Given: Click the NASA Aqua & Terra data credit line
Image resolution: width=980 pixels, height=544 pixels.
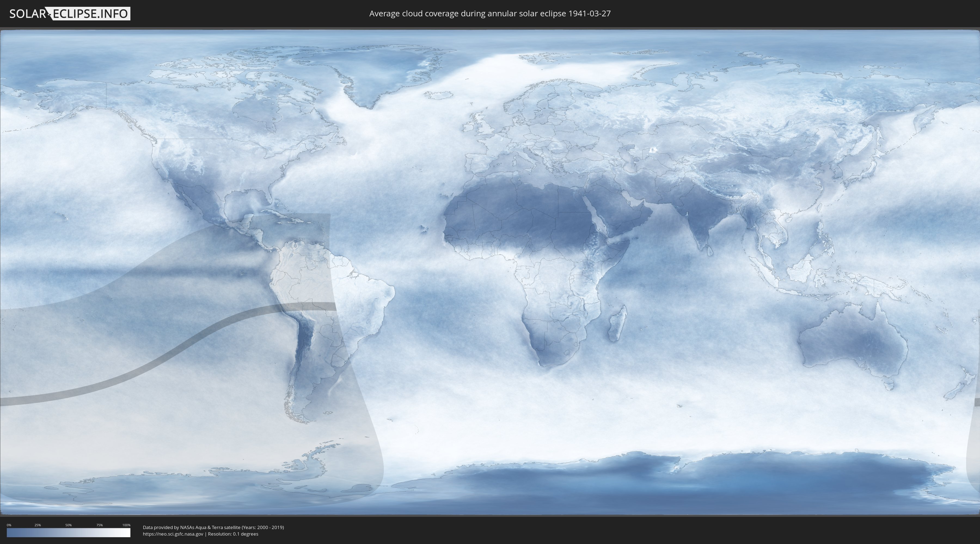Looking at the screenshot, I should click(x=213, y=527).
